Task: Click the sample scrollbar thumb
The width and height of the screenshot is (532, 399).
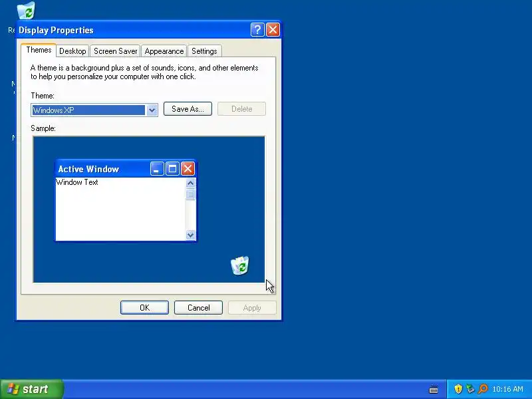Action: [x=190, y=194]
